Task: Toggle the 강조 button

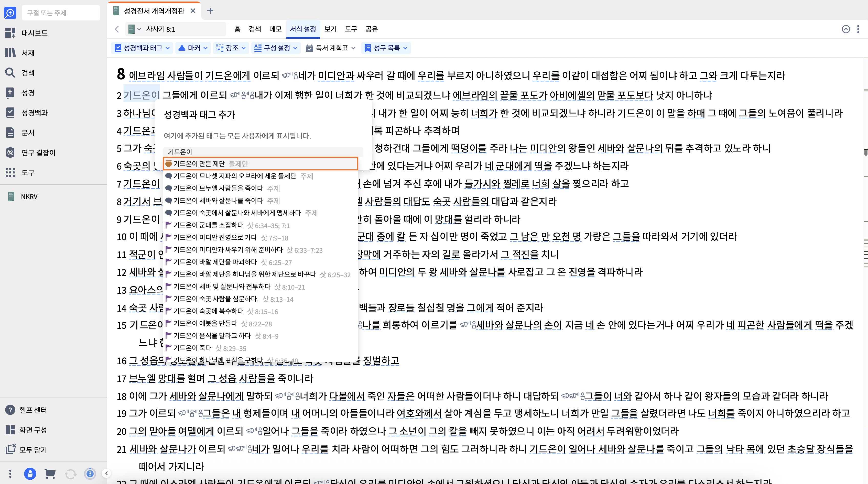Action: click(x=227, y=48)
